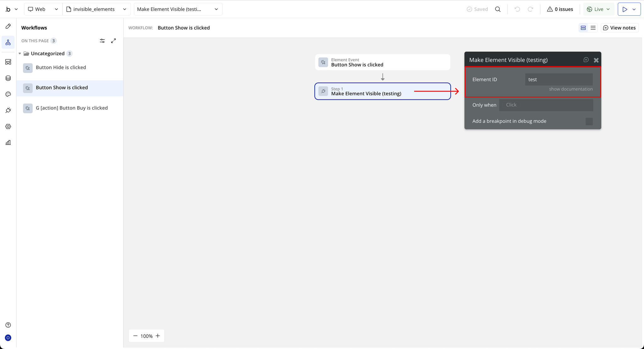
Task: Collapse the Uncategorized folder
Action: tap(20, 53)
